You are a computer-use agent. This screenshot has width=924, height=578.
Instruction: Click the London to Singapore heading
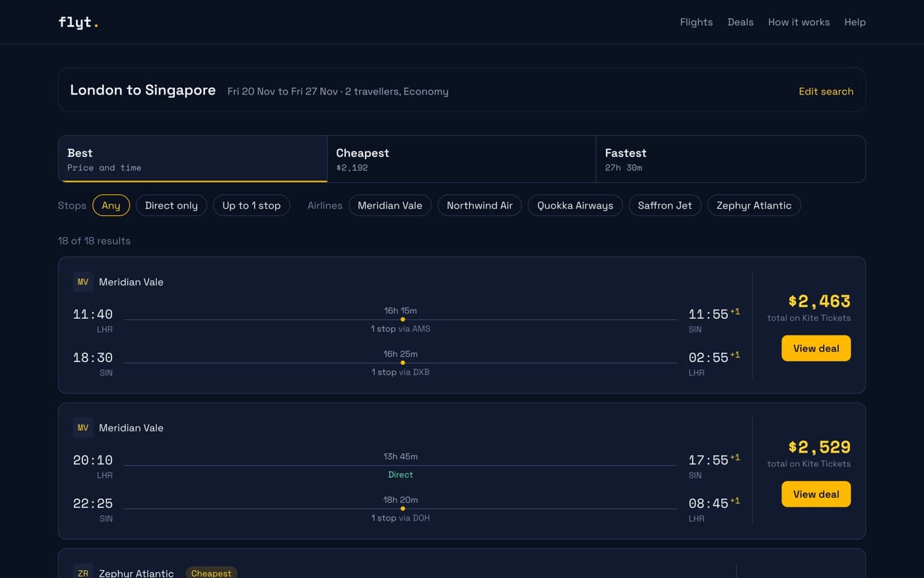coord(143,90)
